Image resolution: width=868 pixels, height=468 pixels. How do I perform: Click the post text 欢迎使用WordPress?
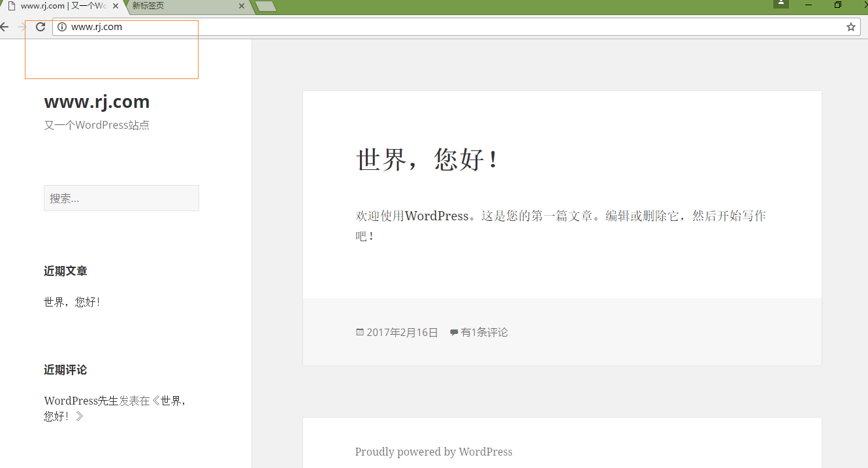point(413,216)
